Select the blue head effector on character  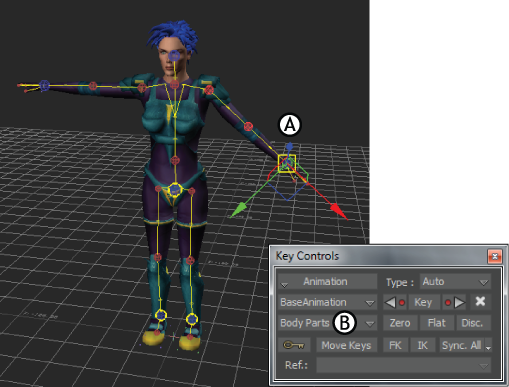tap(174, 56)
